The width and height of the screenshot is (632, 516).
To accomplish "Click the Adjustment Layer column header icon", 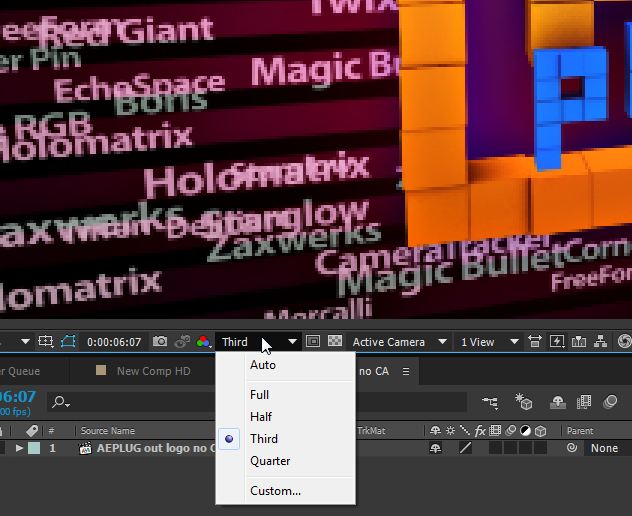I will coord(525,431).
